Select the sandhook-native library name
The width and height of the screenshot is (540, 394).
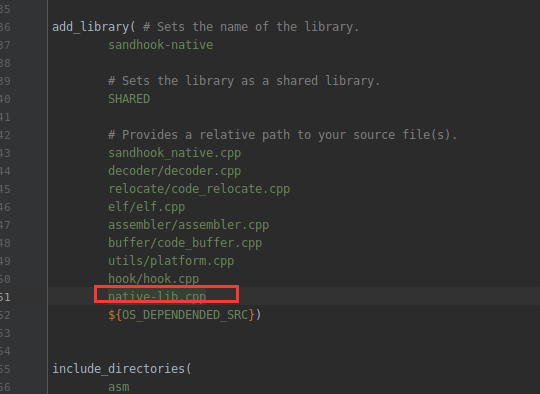coord(160,45)
